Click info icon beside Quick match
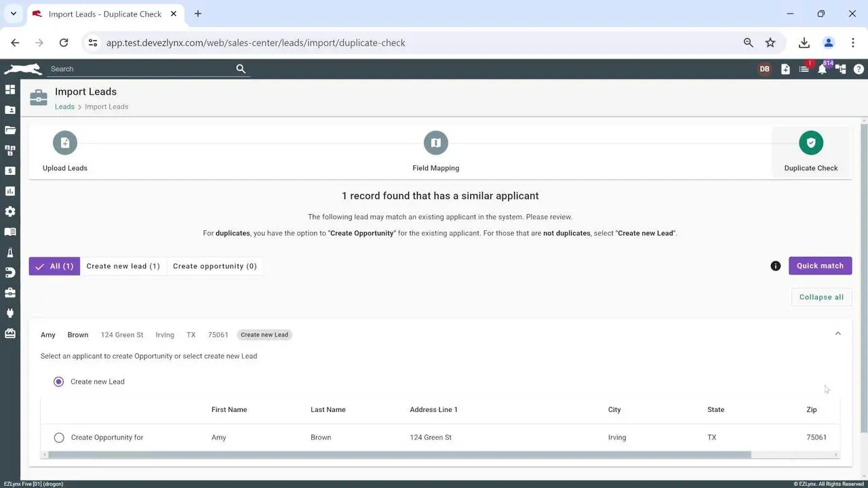 coord(776,266)
